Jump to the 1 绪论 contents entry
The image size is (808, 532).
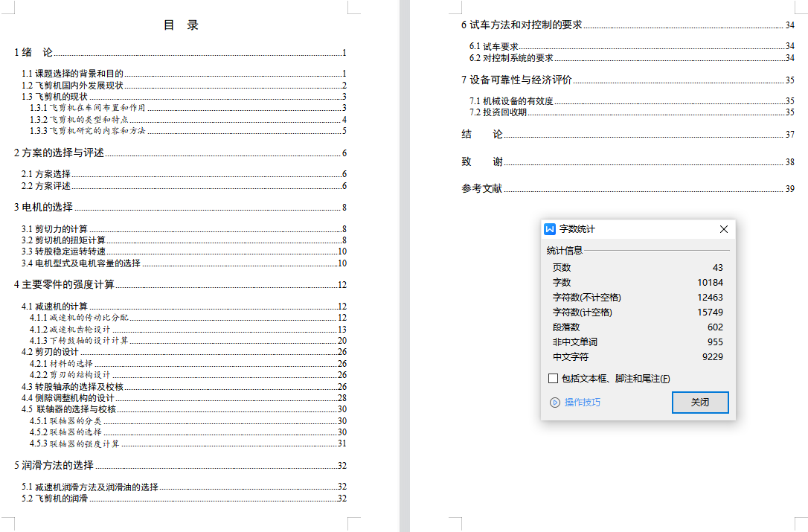(34, 52)
